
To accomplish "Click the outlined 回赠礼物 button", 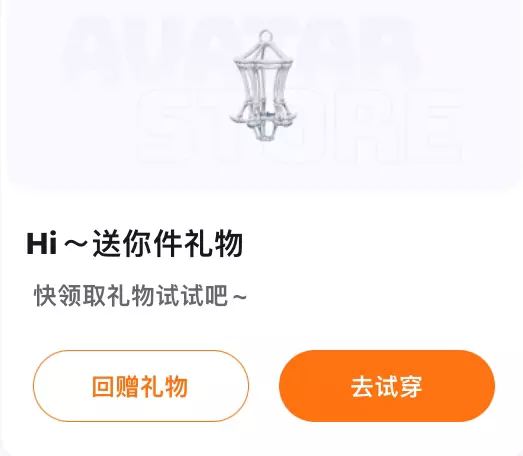I will (x=141, y=386).
